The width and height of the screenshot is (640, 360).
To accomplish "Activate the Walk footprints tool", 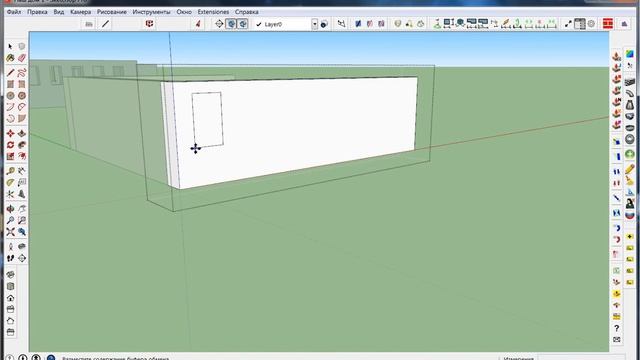I will [10, 258].
